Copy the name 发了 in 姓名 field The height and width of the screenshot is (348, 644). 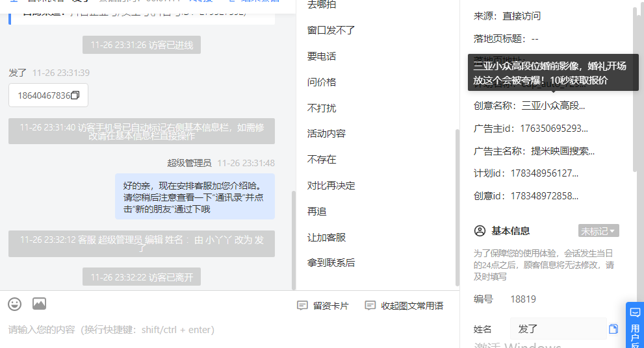[613, 329]
